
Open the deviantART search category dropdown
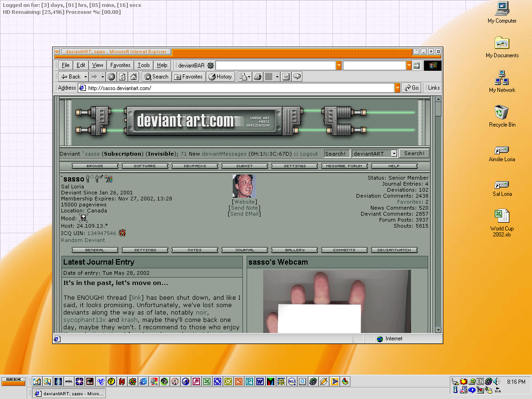click(393, 154)
